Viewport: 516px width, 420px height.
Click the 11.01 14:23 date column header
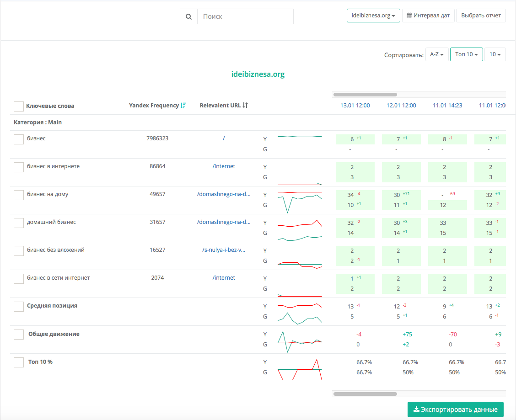[447, 105]
